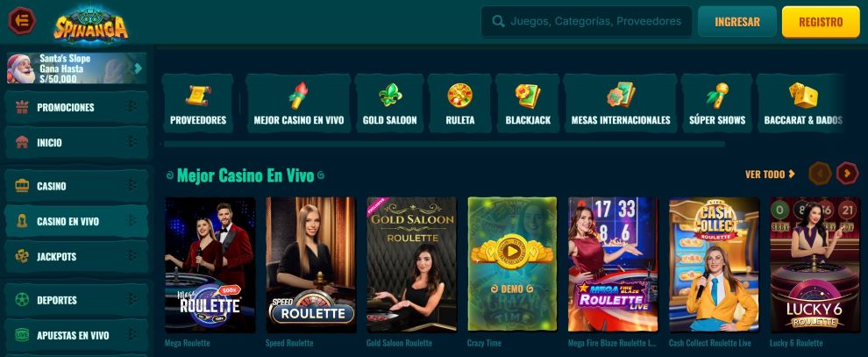Expand the Promociones sidebar arrow
Image resolution: width=868 pixels, height=357 pixels.
[132, 107]
